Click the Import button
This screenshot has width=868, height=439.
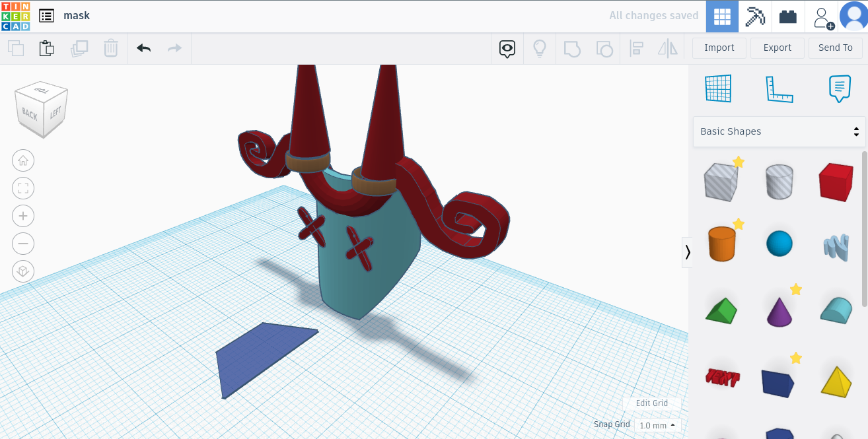[719, 48]
